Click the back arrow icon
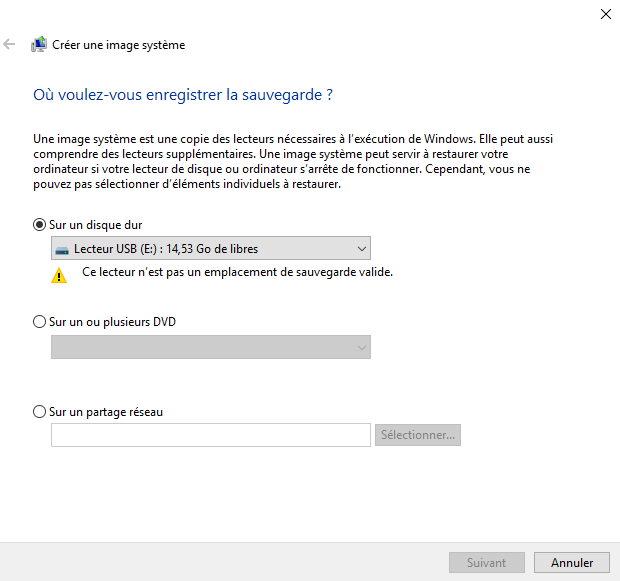Screen dimensions: 620x581 [10, 45]
